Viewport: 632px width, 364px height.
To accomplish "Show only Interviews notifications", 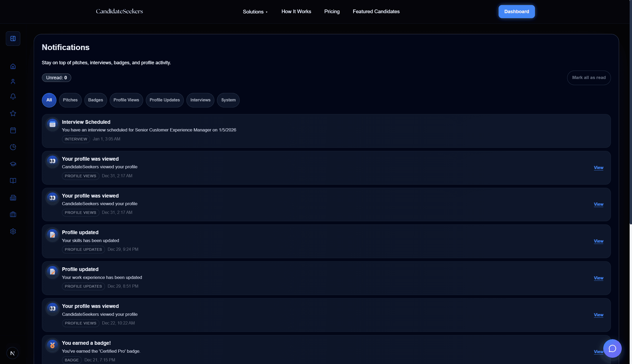I will 200,100.
